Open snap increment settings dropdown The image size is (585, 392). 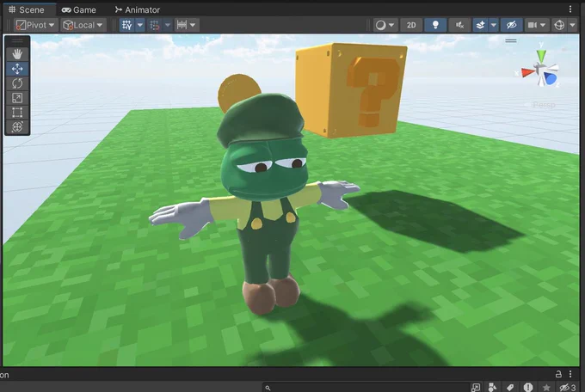click(187, 25)
